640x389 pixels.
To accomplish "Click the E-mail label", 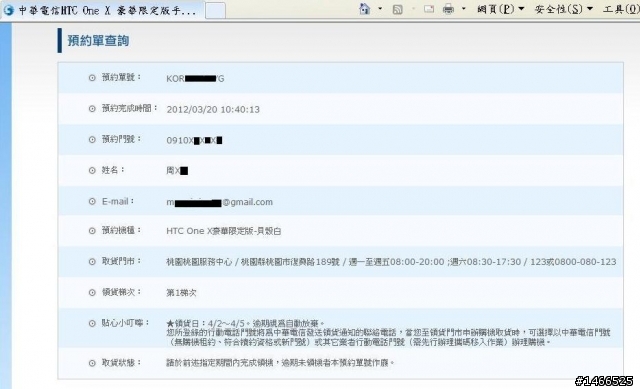I will (118, 201).
